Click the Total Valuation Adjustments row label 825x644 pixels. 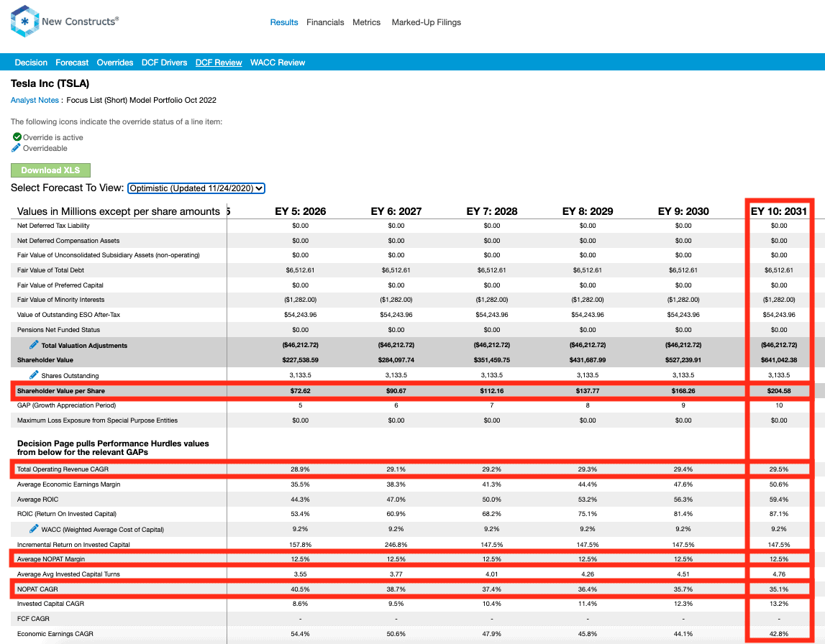tap(84, 346)
